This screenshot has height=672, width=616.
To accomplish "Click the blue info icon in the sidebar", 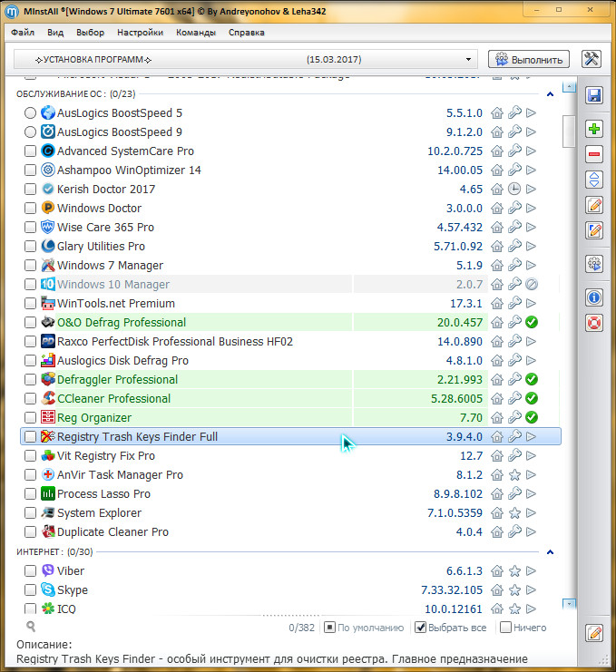I will click(593, 297).
